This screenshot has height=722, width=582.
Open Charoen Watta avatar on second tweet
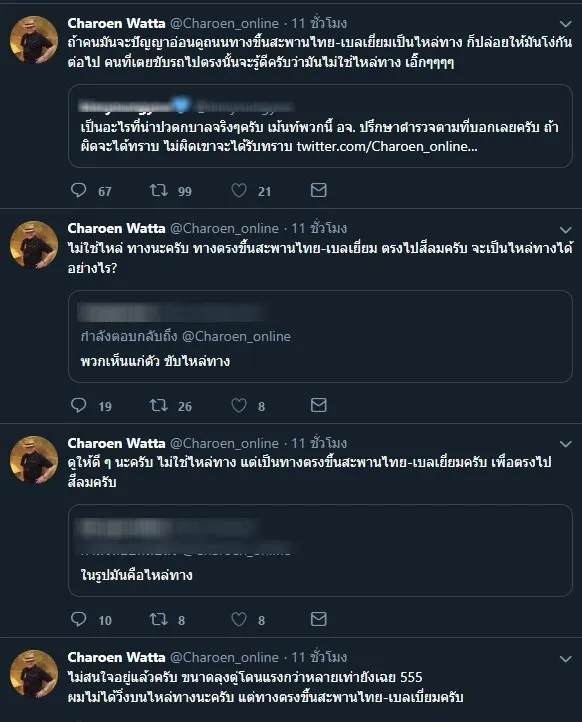(34, 245)
